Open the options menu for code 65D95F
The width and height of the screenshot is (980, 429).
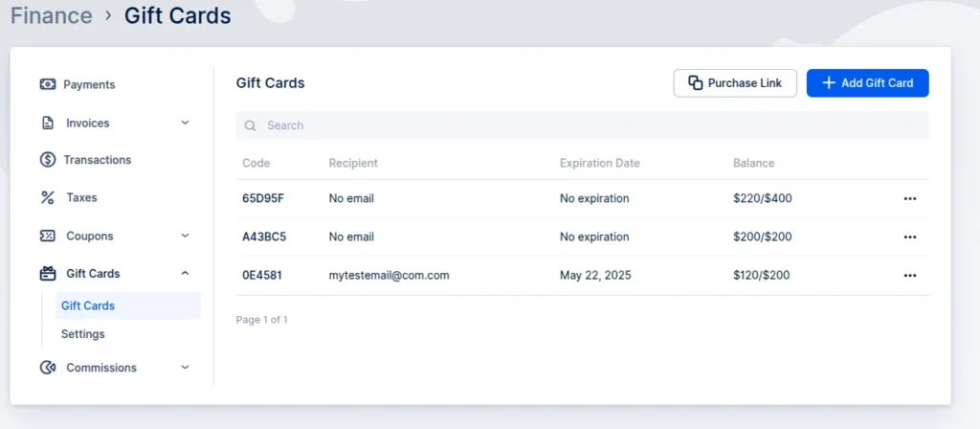click(910, 199)
